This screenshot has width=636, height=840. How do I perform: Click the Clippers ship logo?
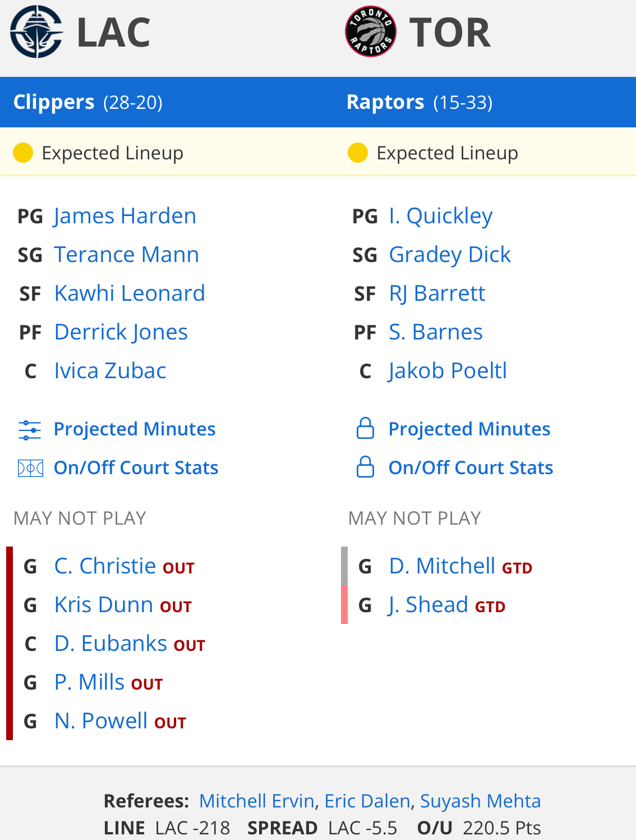(36, 32)
